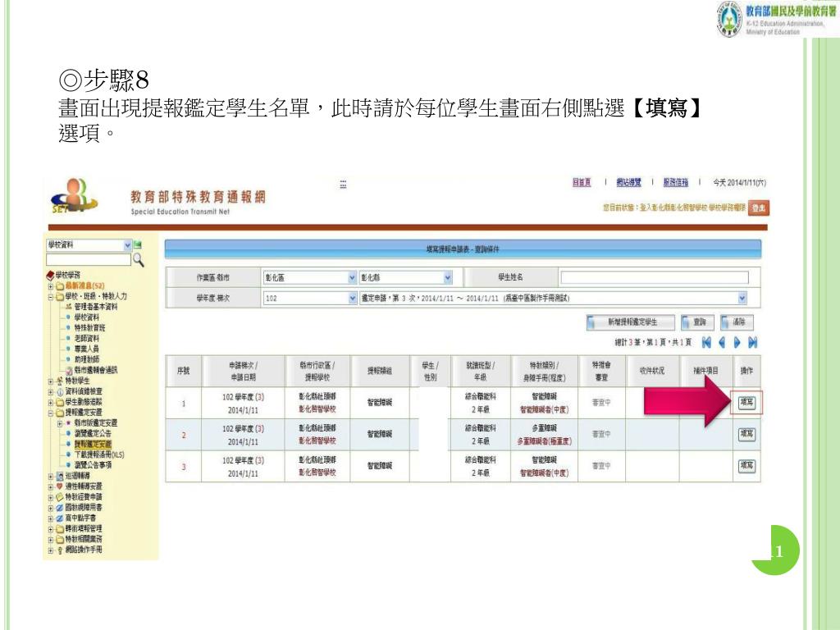Open the 網站導覽 link at top
Viewport: 840px width, 630px height.
click(x=629, y=182)
